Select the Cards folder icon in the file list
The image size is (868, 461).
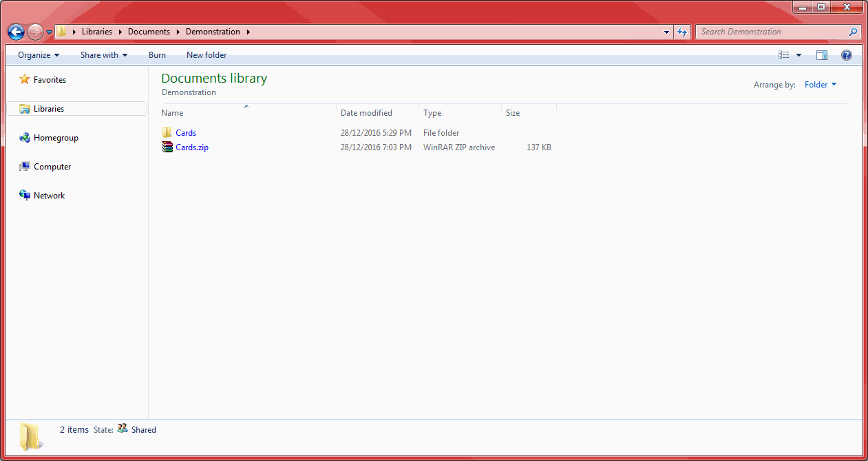click(167, 132)
